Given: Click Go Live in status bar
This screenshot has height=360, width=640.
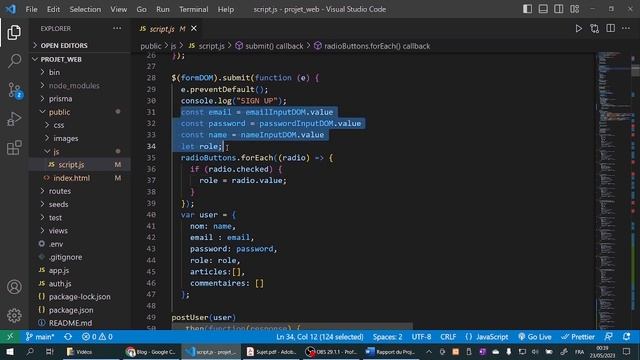Looking at the screenshot, I should [x=535, y=337].
